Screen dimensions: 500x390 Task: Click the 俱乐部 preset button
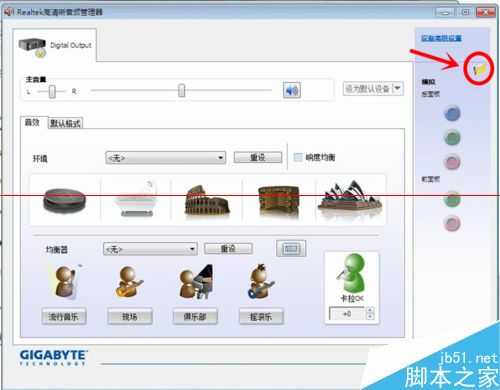[x=195, y=316]
